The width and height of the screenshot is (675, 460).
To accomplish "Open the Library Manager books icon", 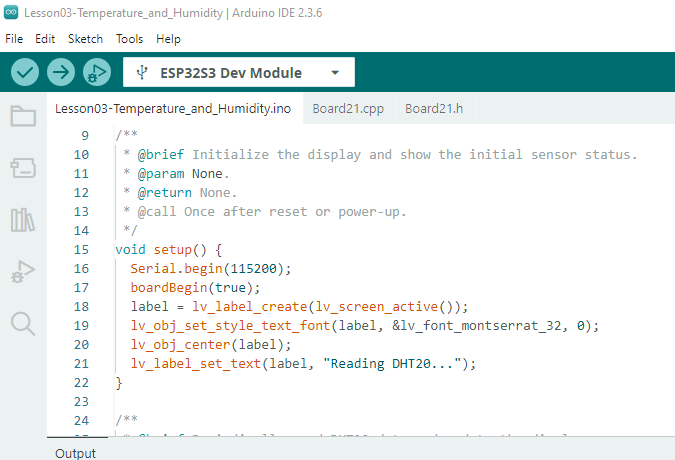I will click(23, 220).
